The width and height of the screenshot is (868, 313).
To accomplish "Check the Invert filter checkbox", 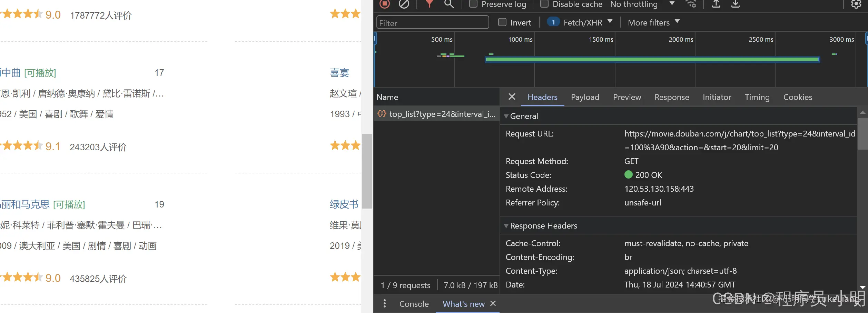I will 502,22.
